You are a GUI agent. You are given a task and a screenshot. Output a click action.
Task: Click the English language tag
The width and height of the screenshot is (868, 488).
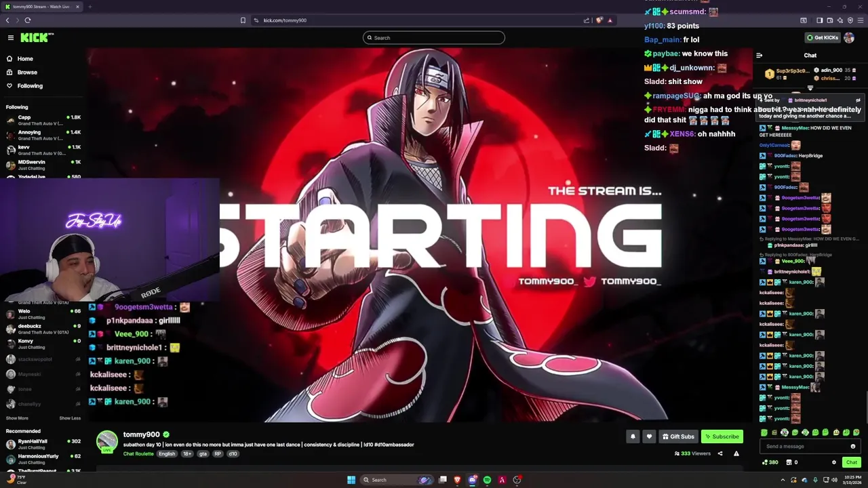[167, 454]
